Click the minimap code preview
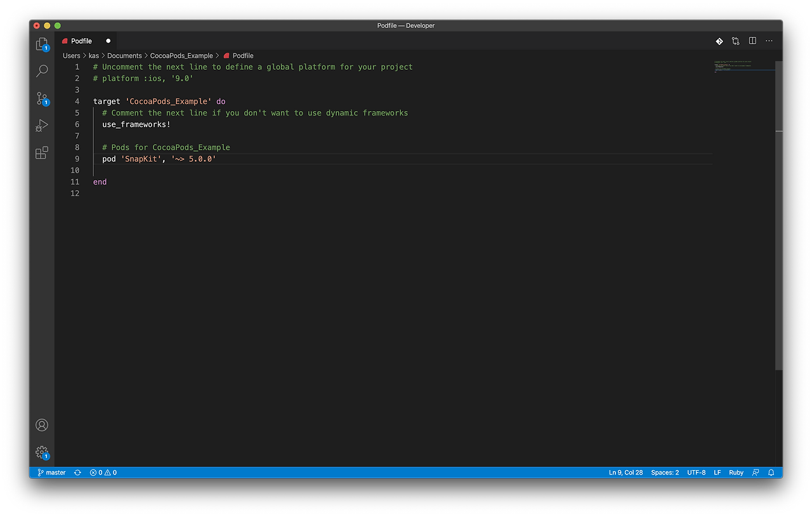This screenshot has width=812, height=517. click(x=743, y=67)
